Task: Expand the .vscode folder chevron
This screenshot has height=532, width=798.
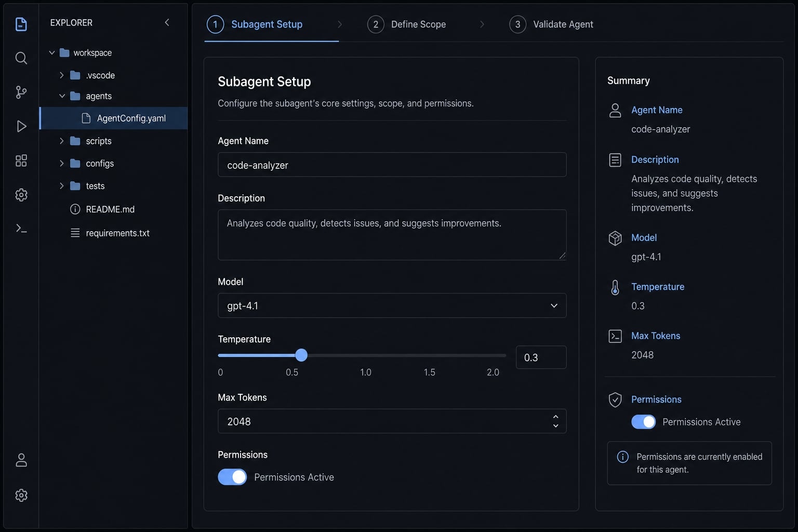Action: coord(62,75)
